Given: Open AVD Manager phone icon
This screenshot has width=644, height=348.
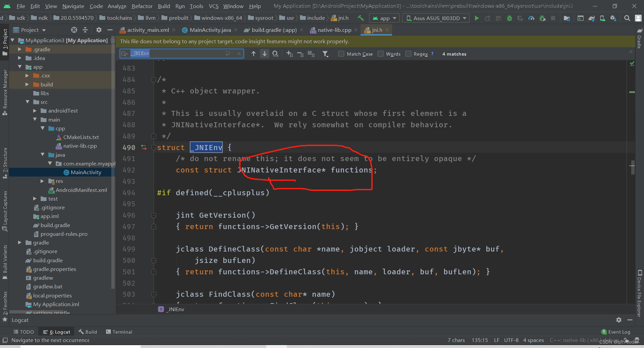Looking at the screenshot, I should click(x=602, y=18).
